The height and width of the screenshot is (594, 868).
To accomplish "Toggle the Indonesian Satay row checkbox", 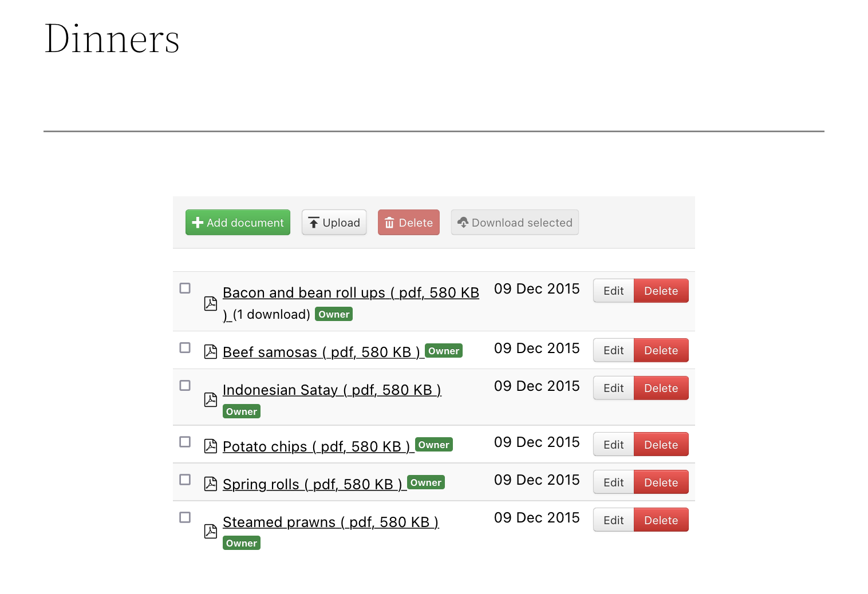I will click(x=185, y=385).
